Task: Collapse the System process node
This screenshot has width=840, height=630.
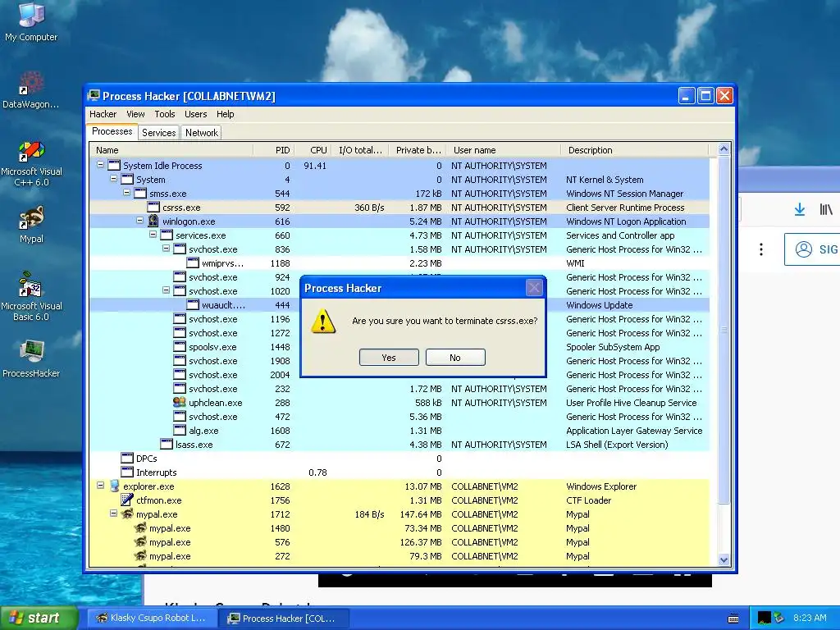Action: click(113, 179)
